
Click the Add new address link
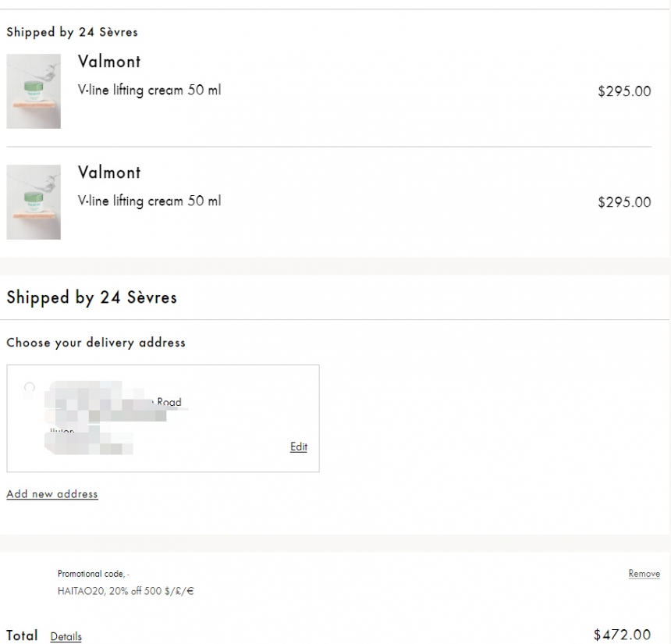pos(52,493)
